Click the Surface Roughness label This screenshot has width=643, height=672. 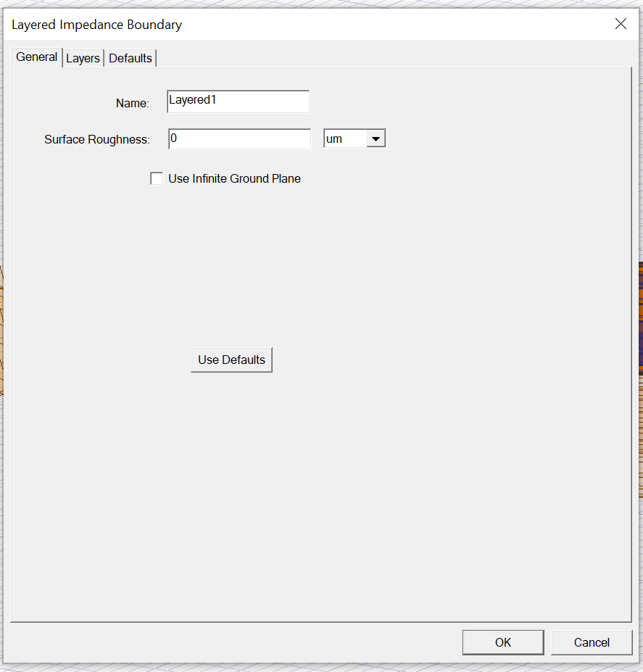point(97,139)
